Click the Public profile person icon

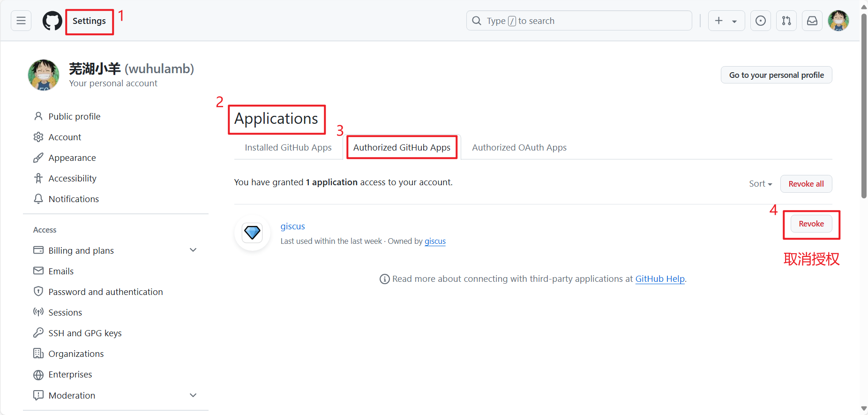click(38, 116)
